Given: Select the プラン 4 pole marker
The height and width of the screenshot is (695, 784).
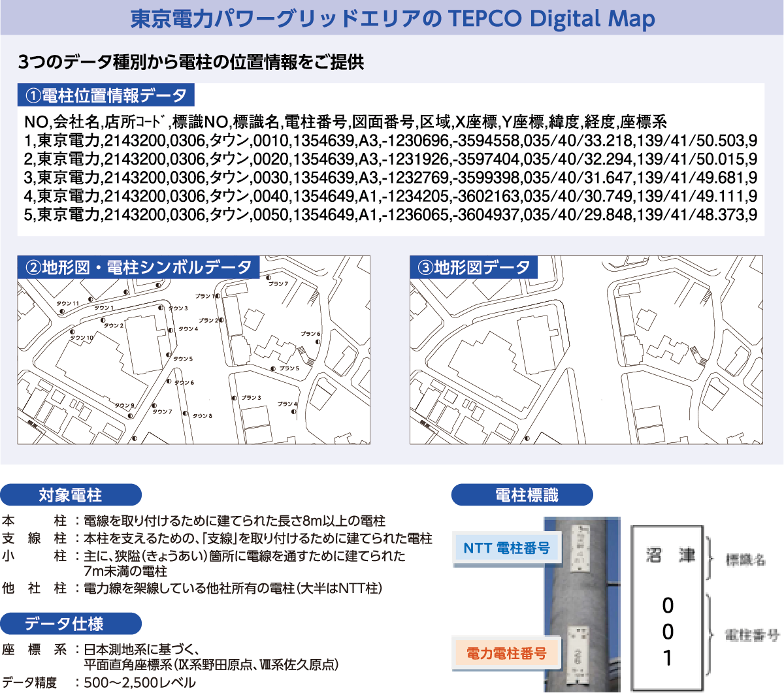Looking at the screenshot, I should 295,413.
